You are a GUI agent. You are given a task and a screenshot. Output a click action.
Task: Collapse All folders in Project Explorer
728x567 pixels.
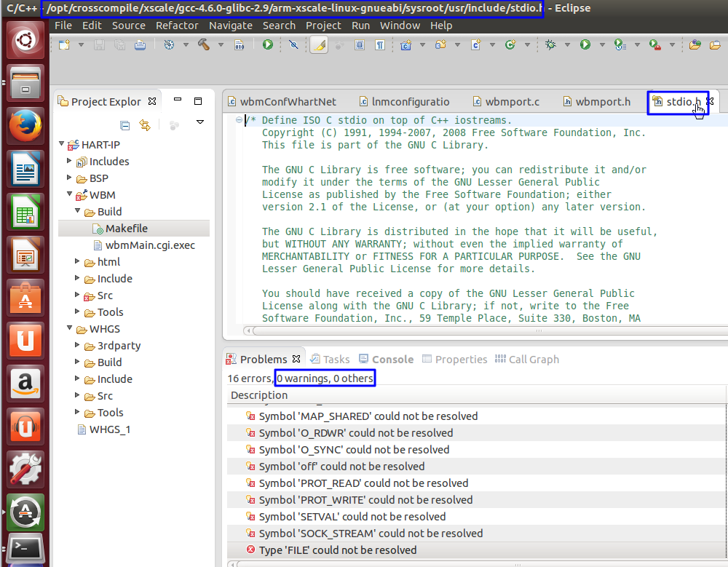124,126
